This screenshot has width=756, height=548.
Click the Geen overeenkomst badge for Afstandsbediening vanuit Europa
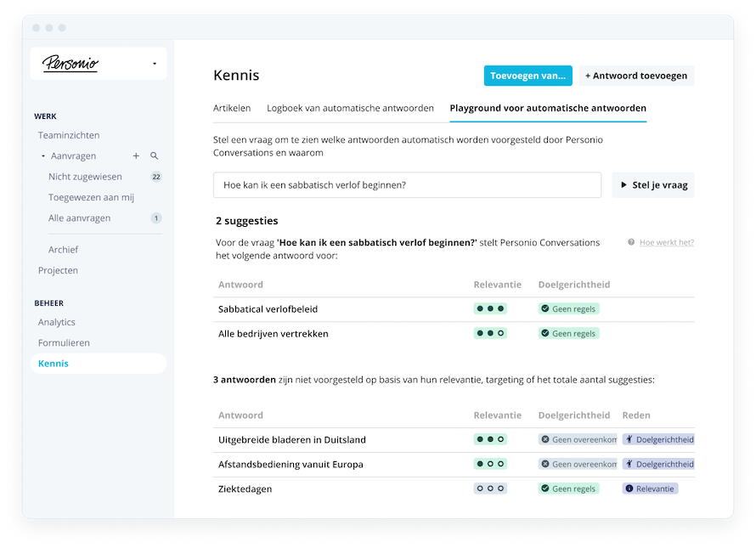(x=578, y=464)
